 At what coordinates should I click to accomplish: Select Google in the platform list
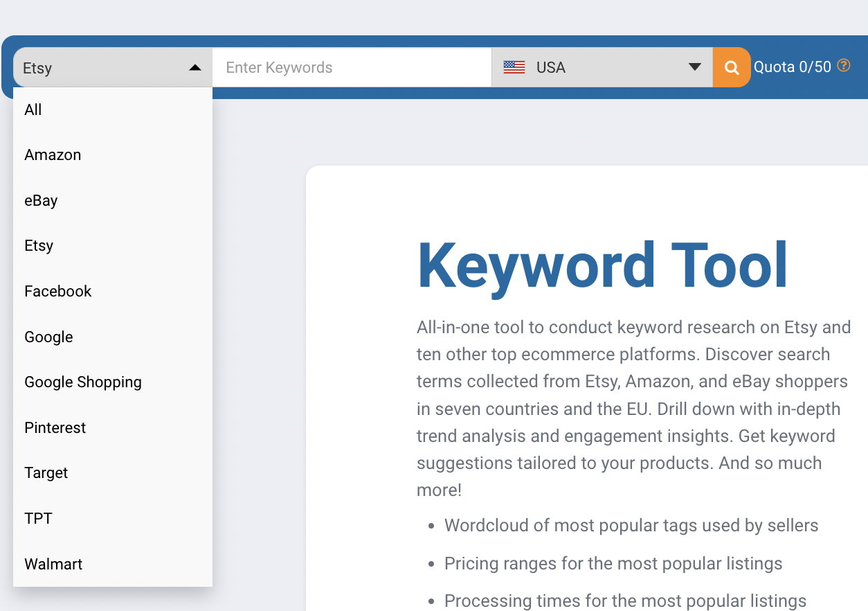(x=113, y=337)
